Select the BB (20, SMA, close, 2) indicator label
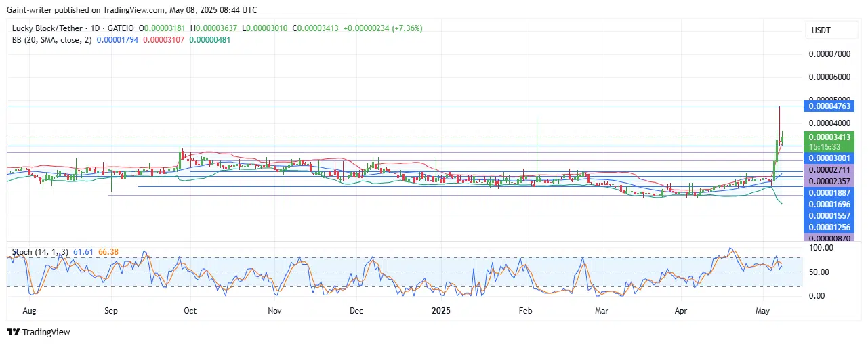The width and height of the screenshot is (868, 344). point(51,40)
